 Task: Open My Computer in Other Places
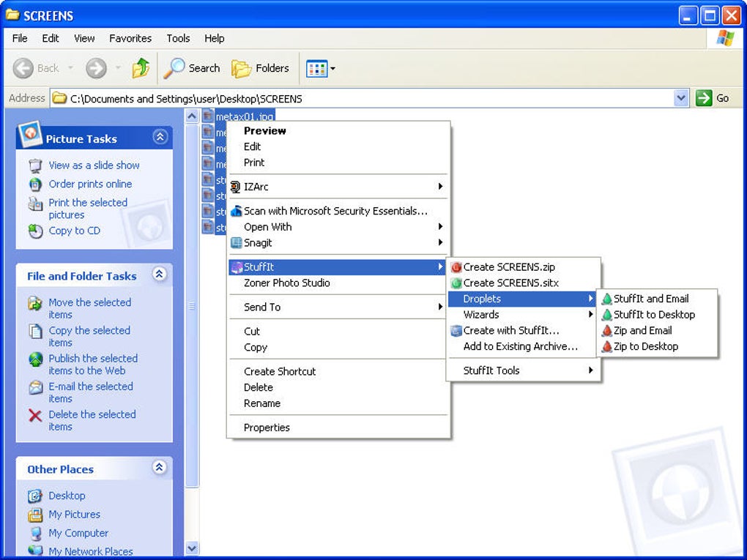click(x=78, y=533)
